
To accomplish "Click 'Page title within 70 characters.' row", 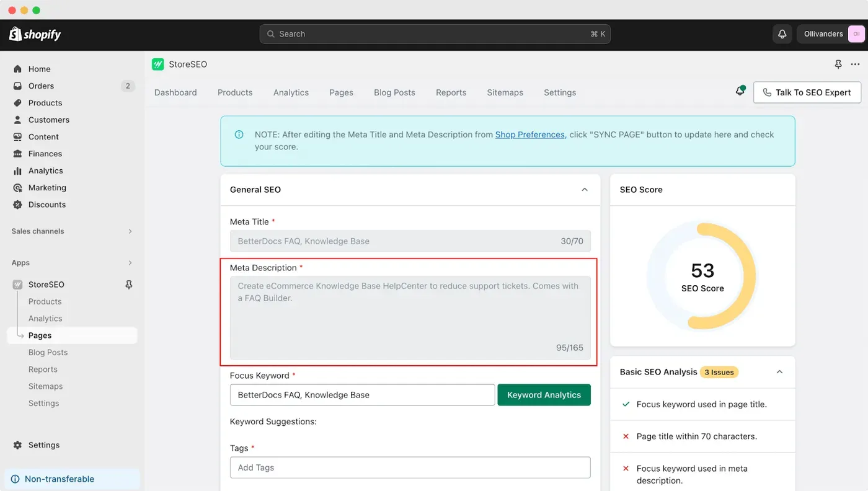I will 702,436.
